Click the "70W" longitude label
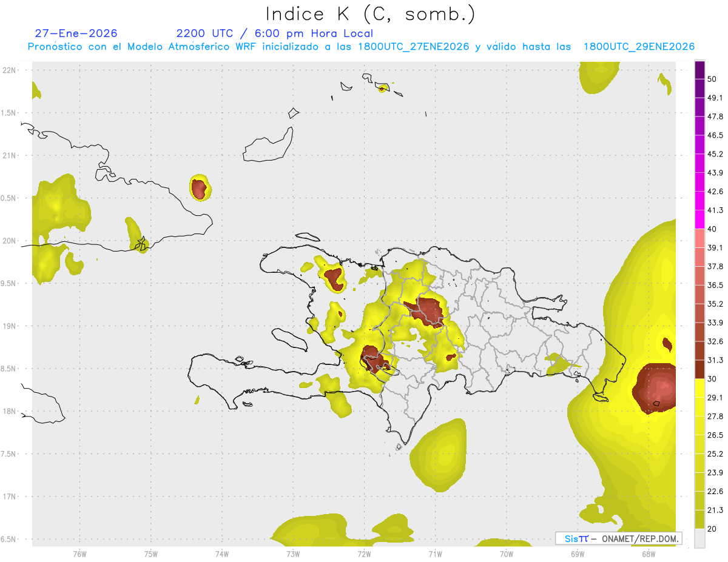This screenshot has width=728, height=562. (x=507, y=554)
